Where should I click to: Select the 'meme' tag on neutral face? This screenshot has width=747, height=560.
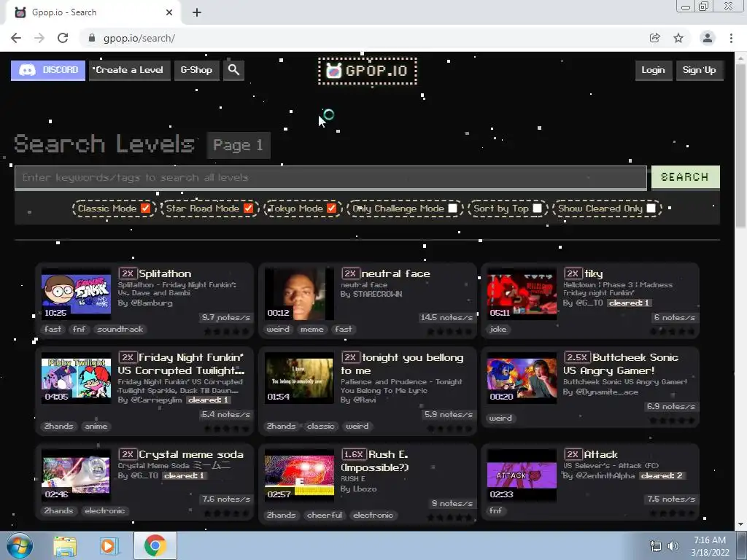click(312, 329)
